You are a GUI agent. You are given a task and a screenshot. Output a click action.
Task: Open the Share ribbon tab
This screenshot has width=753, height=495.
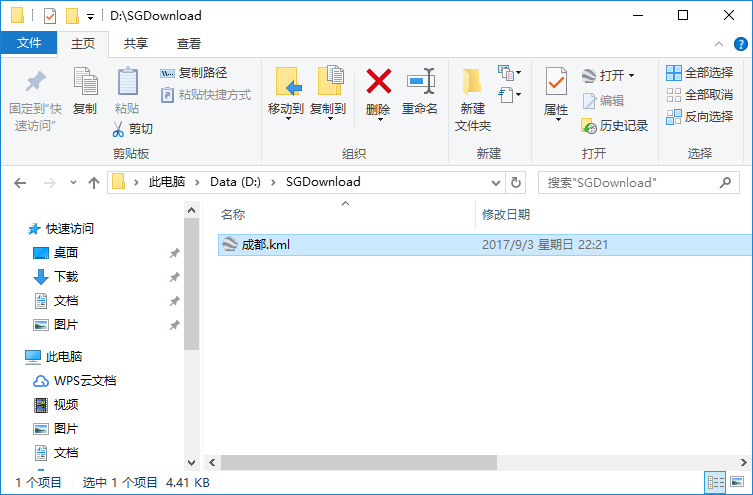[135, 44]
